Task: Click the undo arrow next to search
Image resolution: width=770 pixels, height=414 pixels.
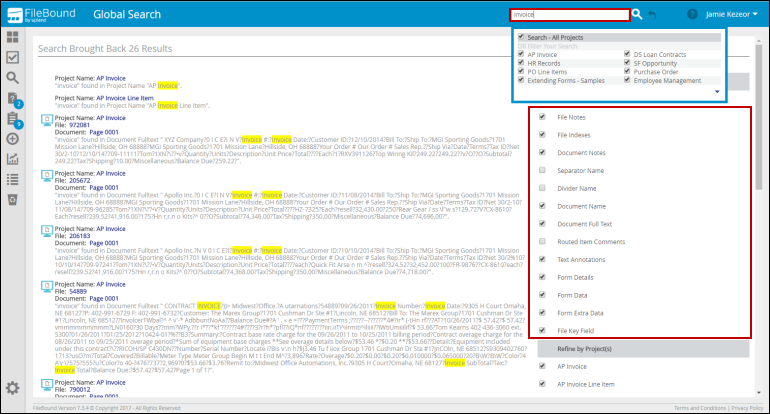Action: pyautogui.click(x=652, y=15)
